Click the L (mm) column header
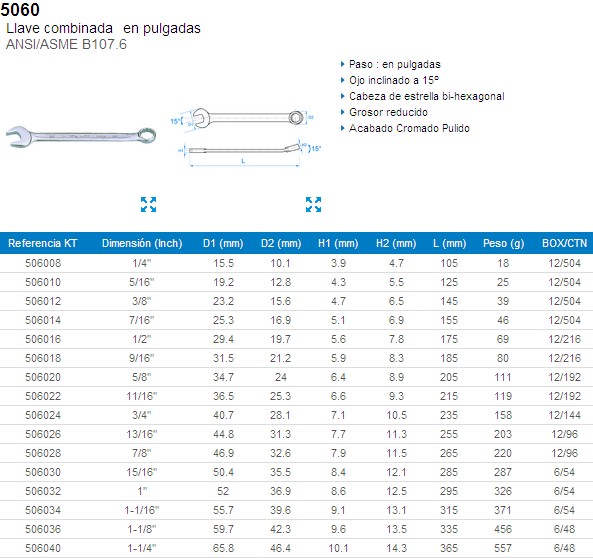Image resolution: width=593 pixels, height=558 pixels. [x=450, y=243]
